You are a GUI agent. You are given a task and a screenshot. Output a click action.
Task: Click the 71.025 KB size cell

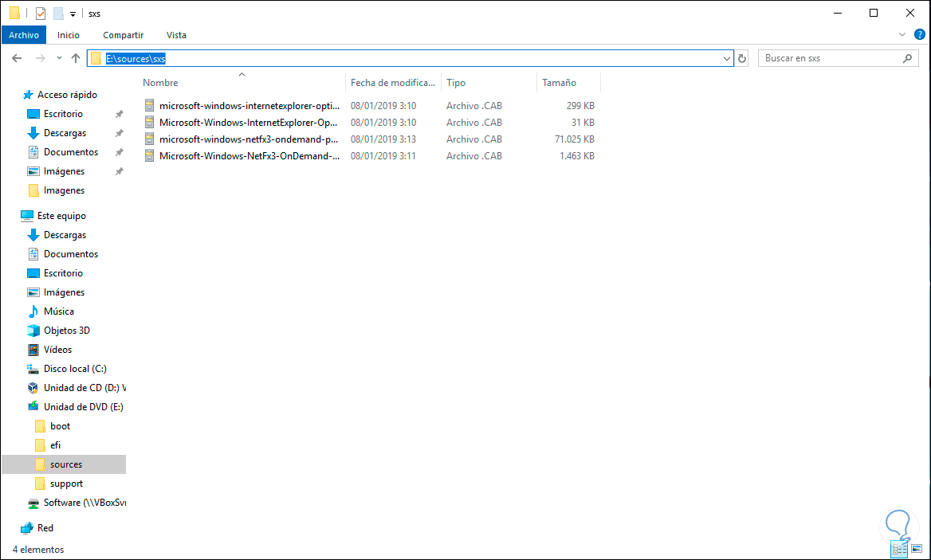pos(574,139)
